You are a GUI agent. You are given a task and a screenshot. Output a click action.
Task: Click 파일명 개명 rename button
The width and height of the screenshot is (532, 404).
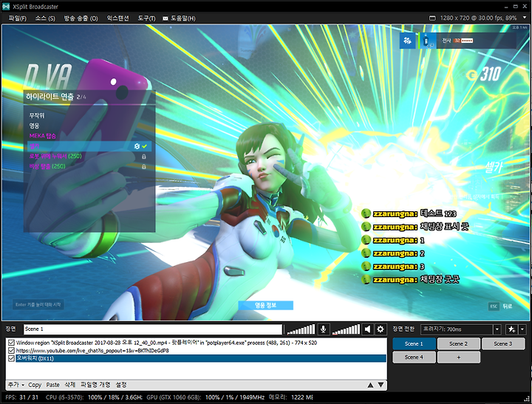coord(95,385)
